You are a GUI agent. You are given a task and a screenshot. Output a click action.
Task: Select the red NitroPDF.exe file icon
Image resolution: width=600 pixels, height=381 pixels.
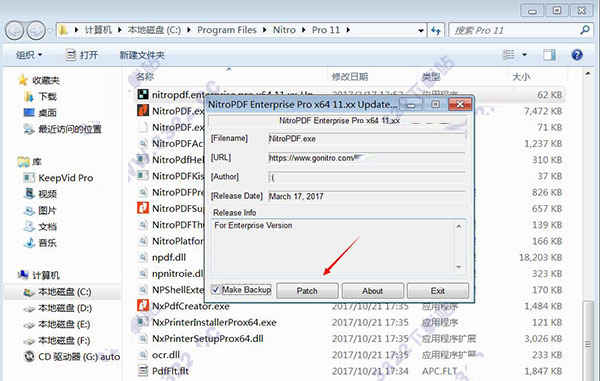[143, 111]
